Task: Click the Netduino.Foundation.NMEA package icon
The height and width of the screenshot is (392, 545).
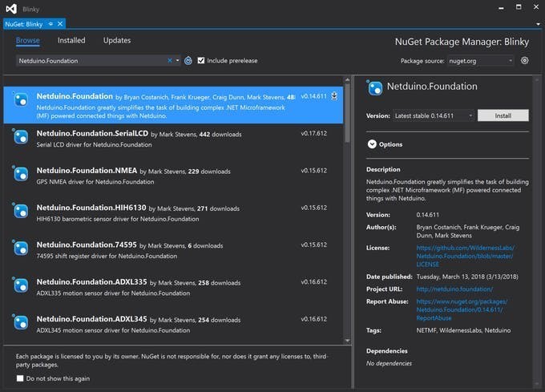Action: (22, 174)
